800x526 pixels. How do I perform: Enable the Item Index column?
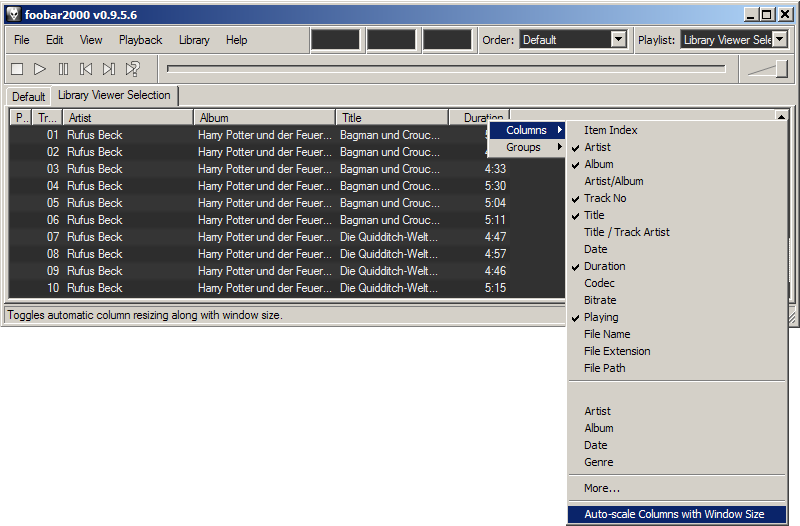click(x=677, y=130)
